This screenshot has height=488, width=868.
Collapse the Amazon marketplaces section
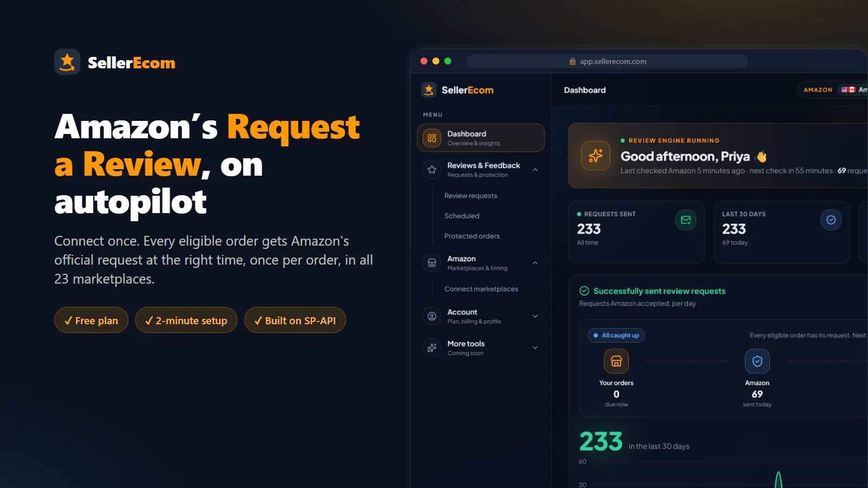[535, 263]
